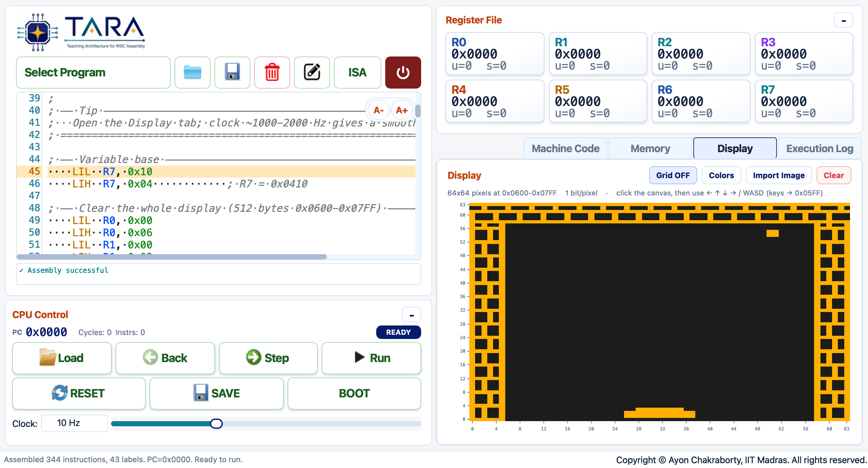The width and height of the screenshot is (868, 468).
Task: Click the R2 register card
Action: coord(701,54)
